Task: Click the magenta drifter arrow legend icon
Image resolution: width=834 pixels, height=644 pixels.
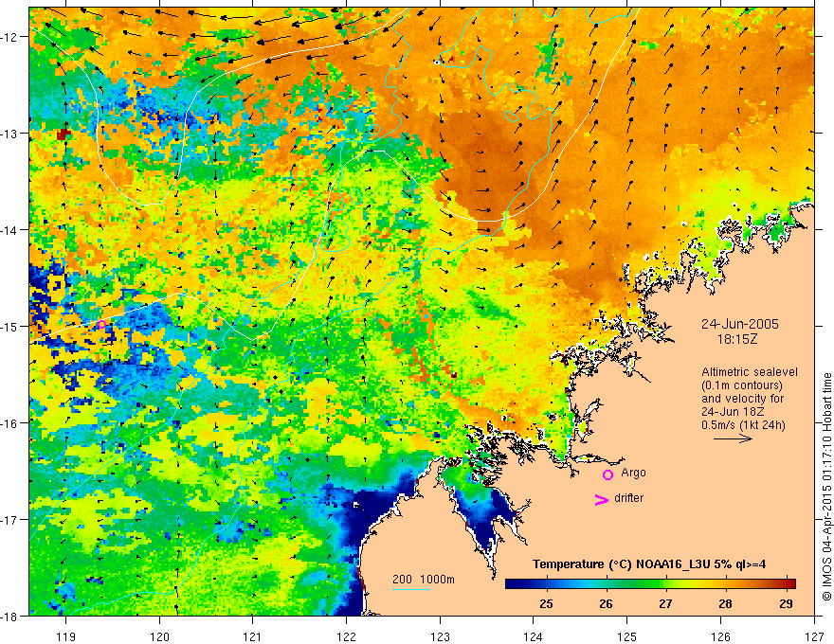Action: (x=602, y=499)
